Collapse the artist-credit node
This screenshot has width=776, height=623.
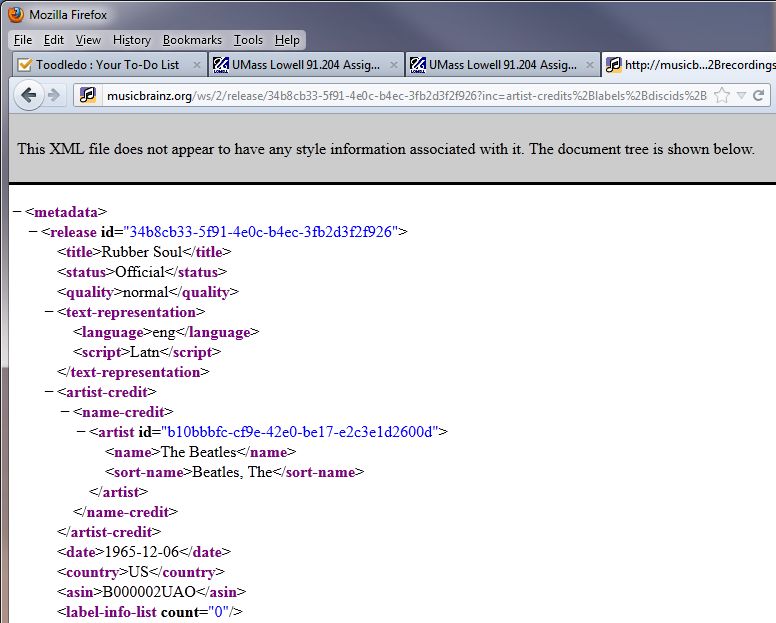click(49, 391)
